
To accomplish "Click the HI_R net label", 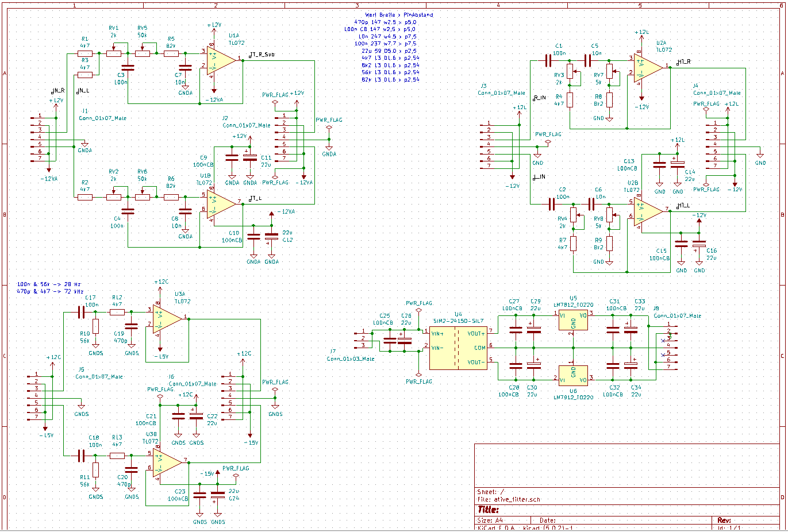I will (x=683, y=61).
